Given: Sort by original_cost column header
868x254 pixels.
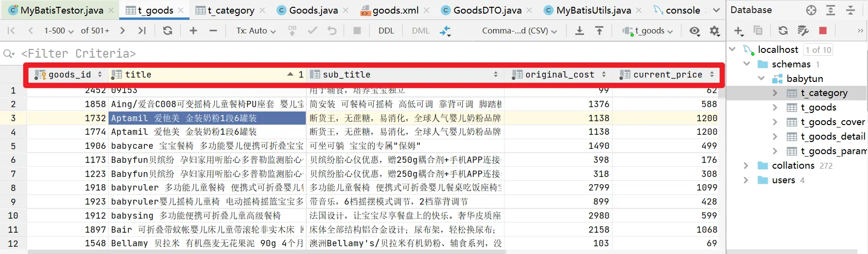Looking at the screenshot, I should point(559,75).
